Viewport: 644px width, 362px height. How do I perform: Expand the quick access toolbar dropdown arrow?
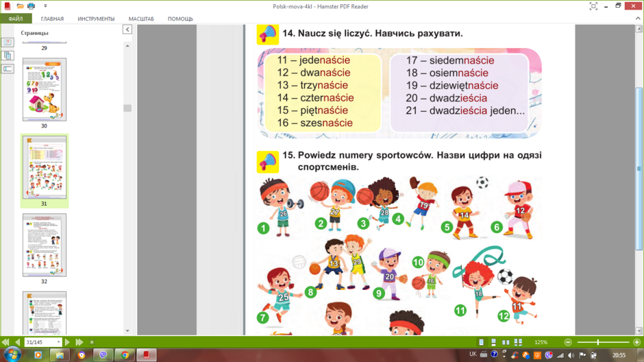tap(45, 5)
